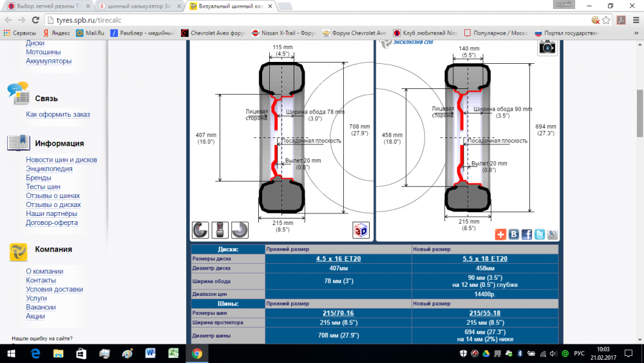Click the 215/55-18 tire size link
The width and height of the screenshot is (644, 363).
tap(485, 313)
